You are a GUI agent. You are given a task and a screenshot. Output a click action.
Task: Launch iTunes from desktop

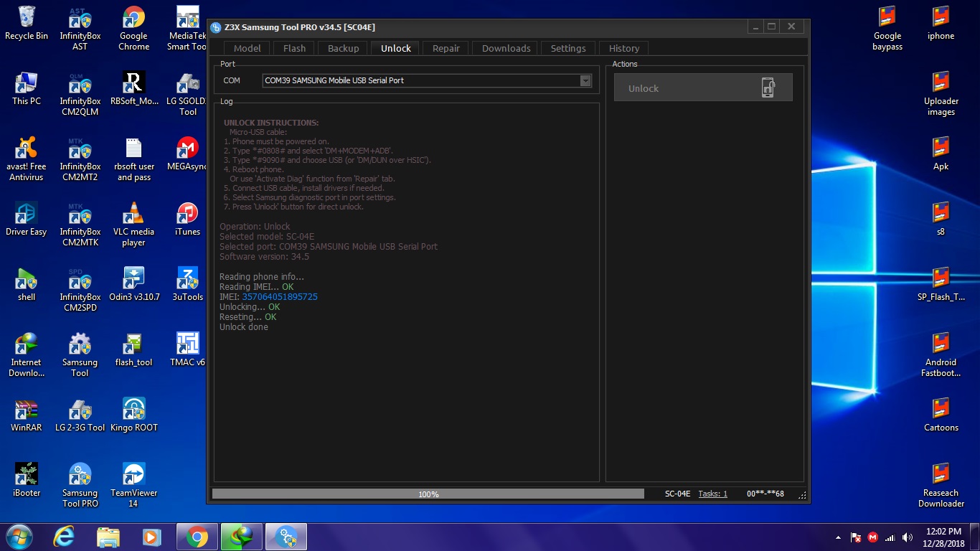point(187,220)
